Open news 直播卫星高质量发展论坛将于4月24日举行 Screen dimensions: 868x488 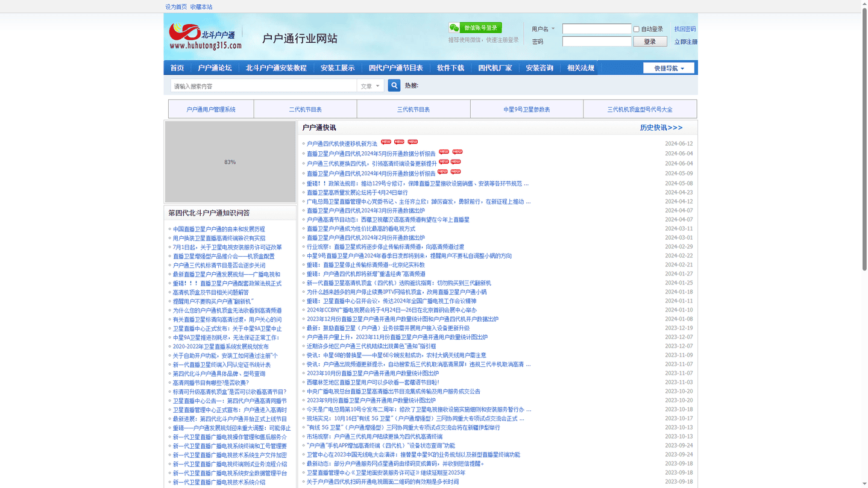pos(357,193)
